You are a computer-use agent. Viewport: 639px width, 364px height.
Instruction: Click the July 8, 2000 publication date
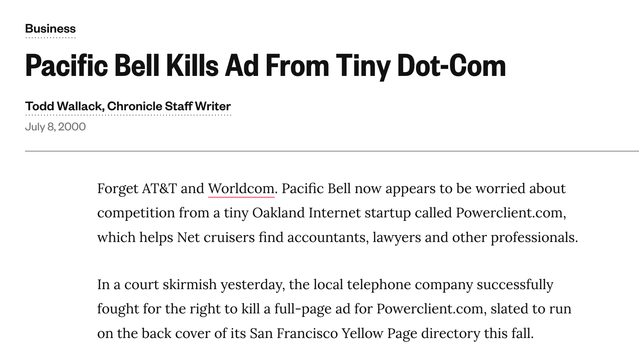pos(55,127)
